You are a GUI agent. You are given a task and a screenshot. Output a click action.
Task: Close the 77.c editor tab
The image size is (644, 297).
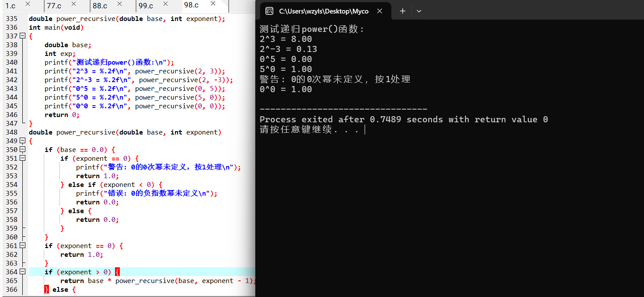coord(73,4)
